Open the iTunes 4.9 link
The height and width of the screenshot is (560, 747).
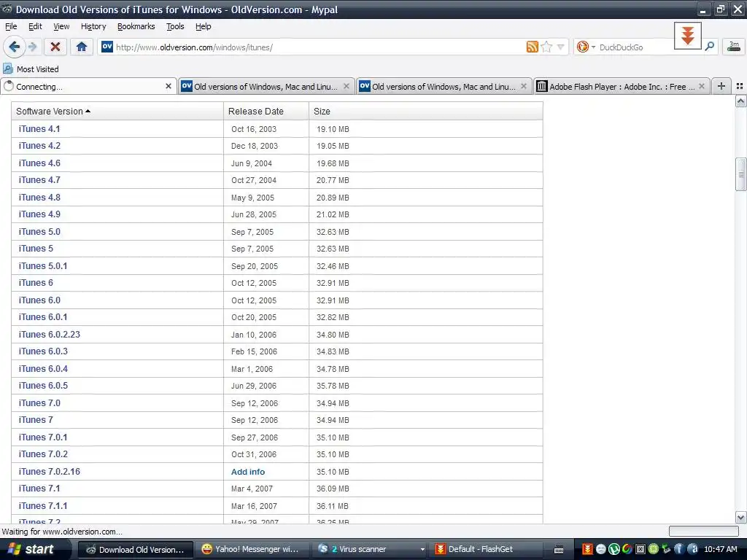click(39, 214)
